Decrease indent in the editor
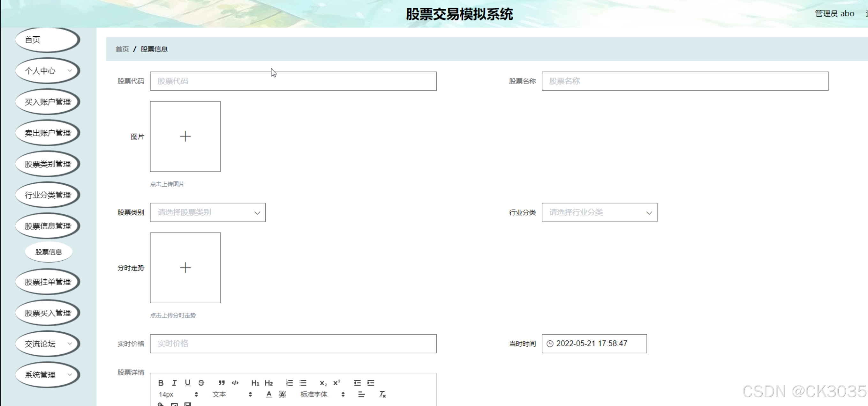868x406 pixels. coord(357,383)
